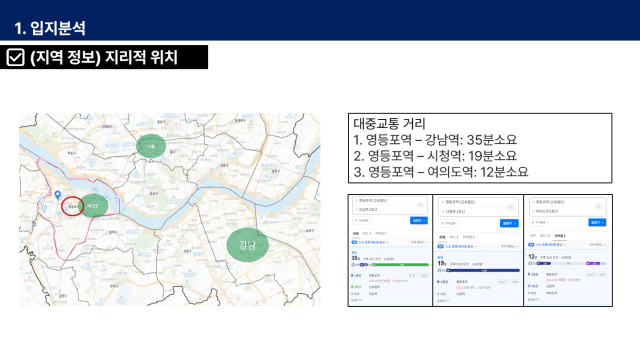Viewport: 640px width, 360px height.
Task: Select the solid blue location pin on map
Action: click(x=58, y=195)
